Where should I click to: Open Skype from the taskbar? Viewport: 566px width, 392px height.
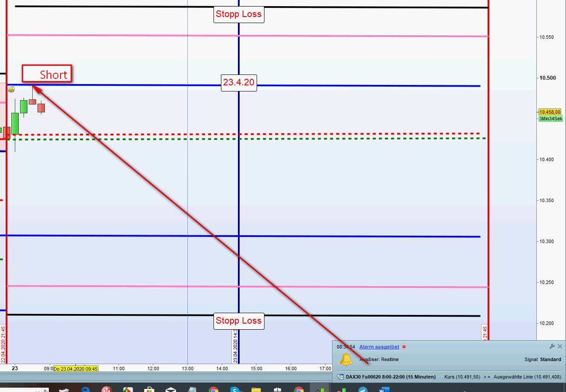[x=235, y=389]
